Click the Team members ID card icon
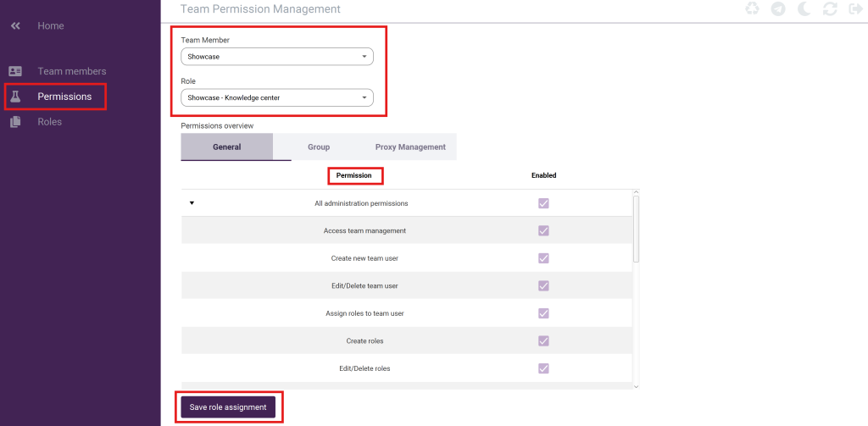868x426 pixels. [x=15, y=71]
